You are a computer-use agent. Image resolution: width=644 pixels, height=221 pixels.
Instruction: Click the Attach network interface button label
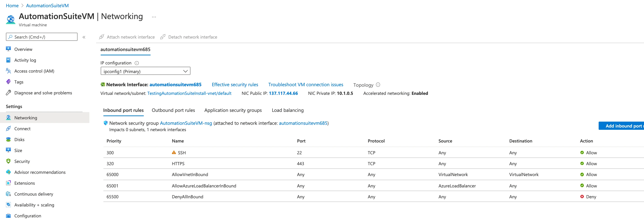click(x=131, y=37)
